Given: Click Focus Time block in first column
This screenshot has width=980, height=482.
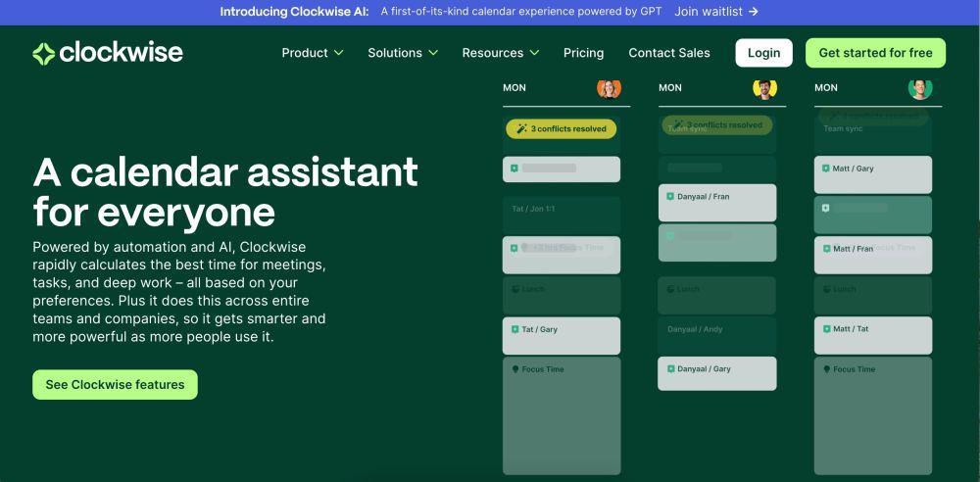Looking at the screenshot, I should pyautogui.click(x=562, y=415).
